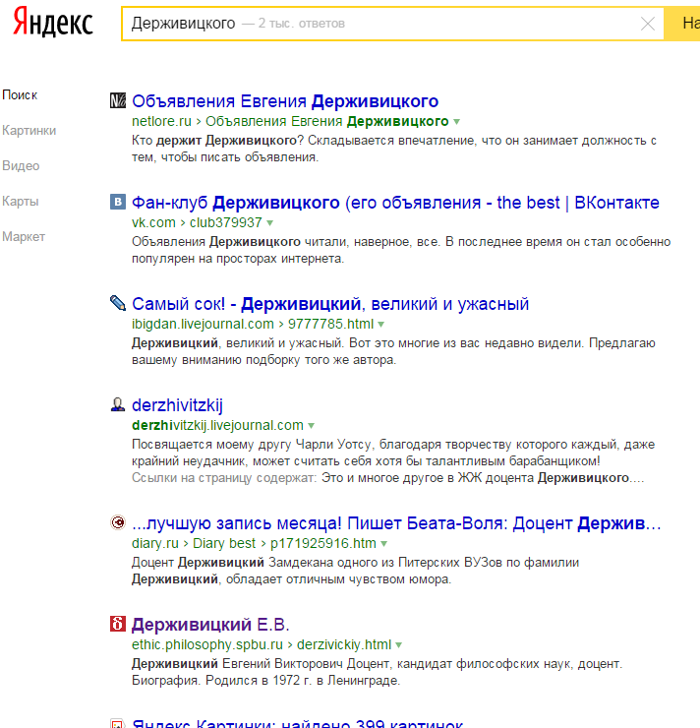Expand dropdown arrow after derzivickiy.html

[398, 645]
